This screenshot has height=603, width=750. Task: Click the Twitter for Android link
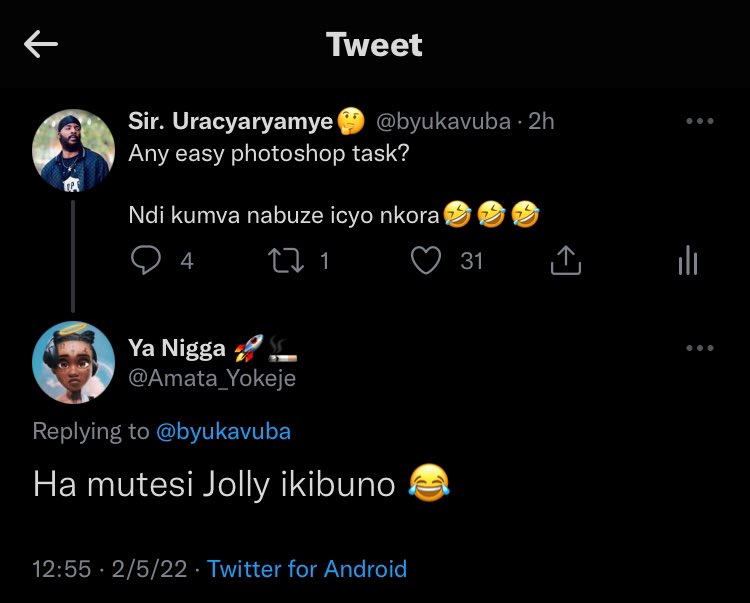[x=307, y=569]
